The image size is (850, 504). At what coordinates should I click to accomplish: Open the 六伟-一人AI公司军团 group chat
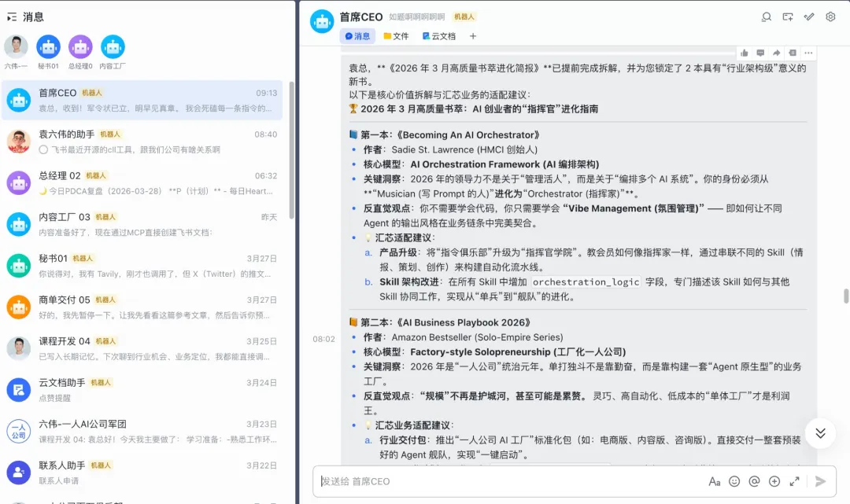142,432
